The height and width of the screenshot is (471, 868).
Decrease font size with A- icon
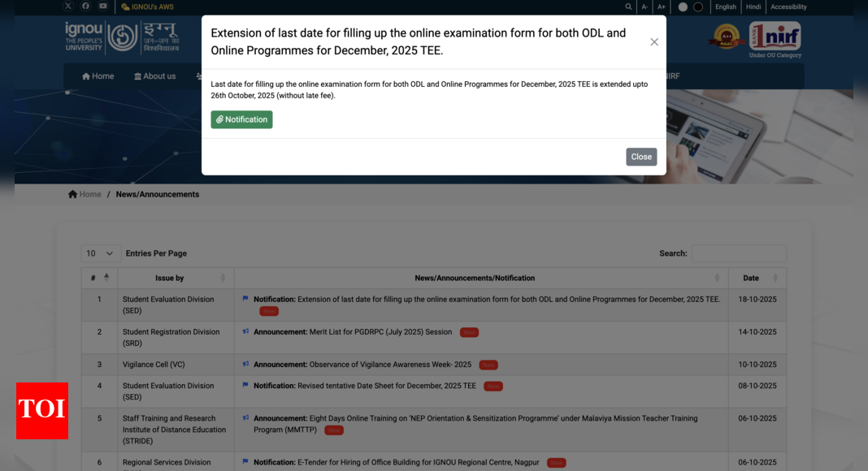[x=644, y=6]
